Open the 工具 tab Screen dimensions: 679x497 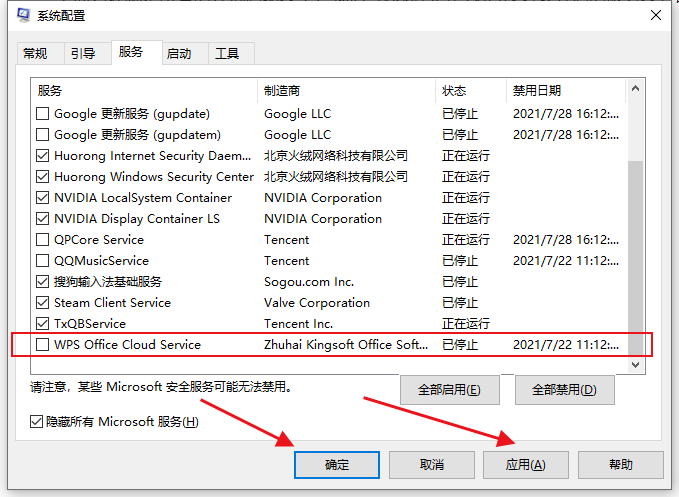click(x=227, y=53)
